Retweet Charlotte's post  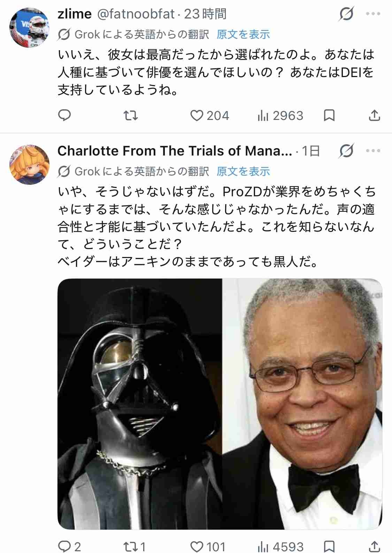[134, 546]
